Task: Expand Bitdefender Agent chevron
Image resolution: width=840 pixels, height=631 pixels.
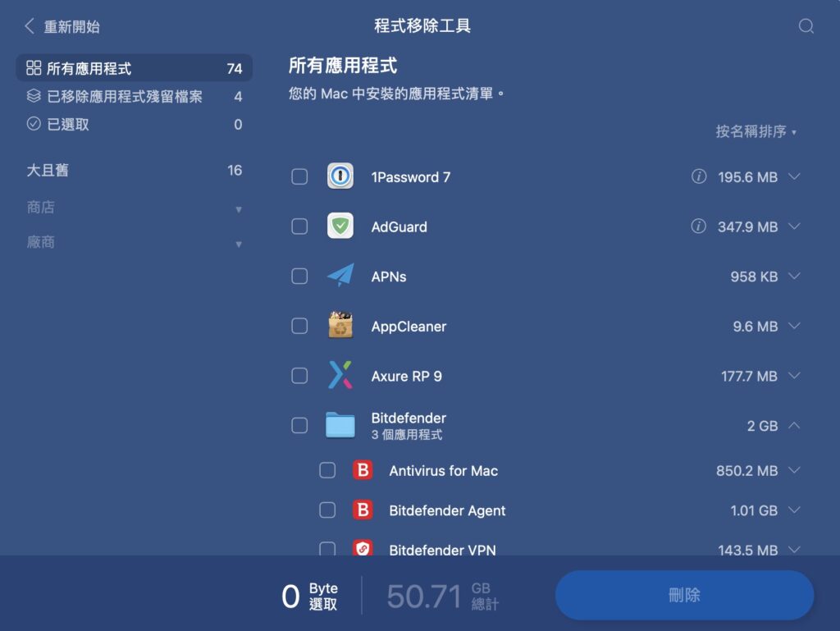Action: 794,510
